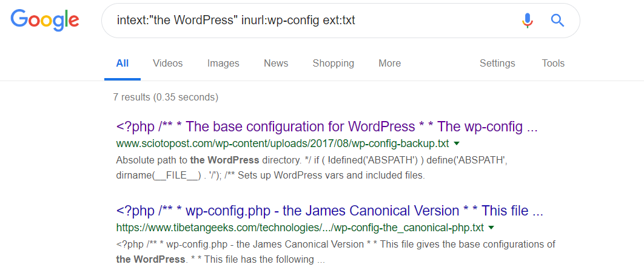Click snippet 'This file gives the base configurations'
The height and width of the screenshot is (273, 644).
(335, 252)
